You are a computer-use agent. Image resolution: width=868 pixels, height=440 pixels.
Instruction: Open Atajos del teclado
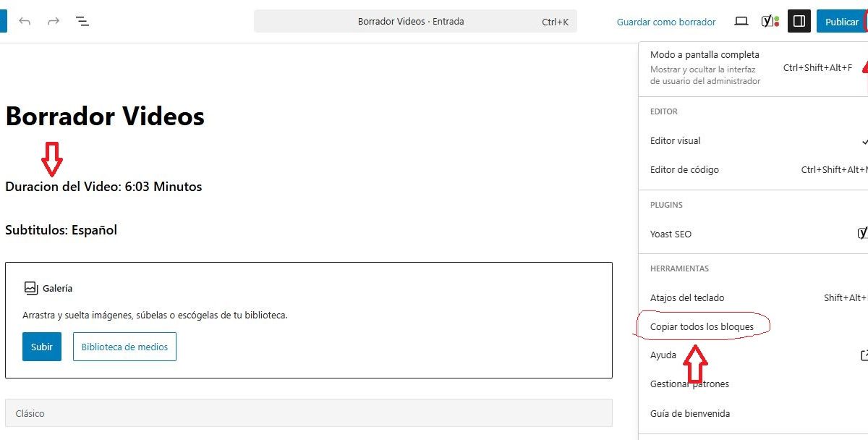tap(687, 298)
